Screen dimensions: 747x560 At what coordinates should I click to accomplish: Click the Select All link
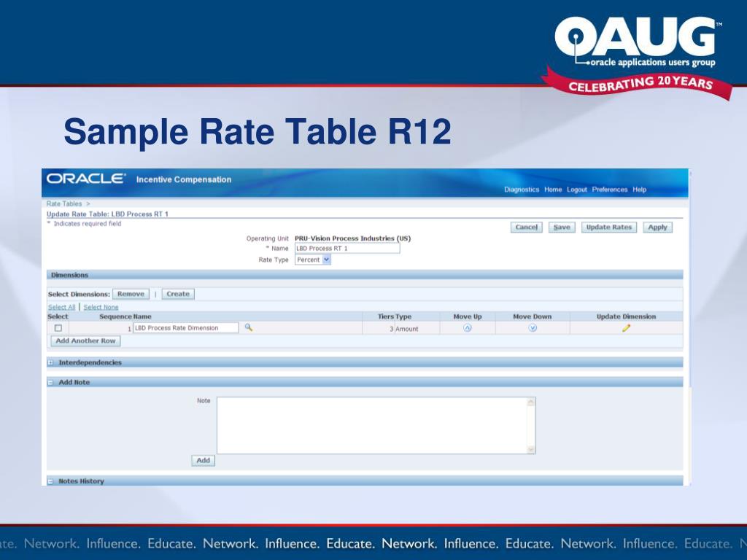[x=61, y=307]
